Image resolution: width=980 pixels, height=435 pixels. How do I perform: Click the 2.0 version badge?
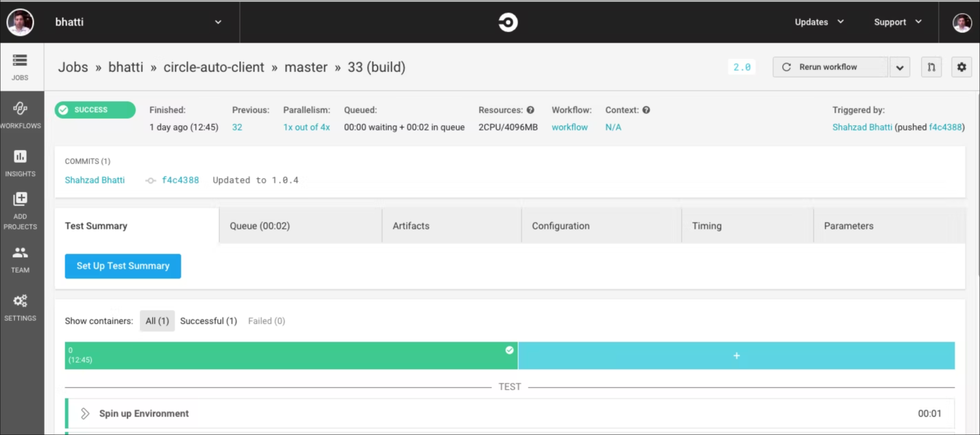(x=742, y=67)
